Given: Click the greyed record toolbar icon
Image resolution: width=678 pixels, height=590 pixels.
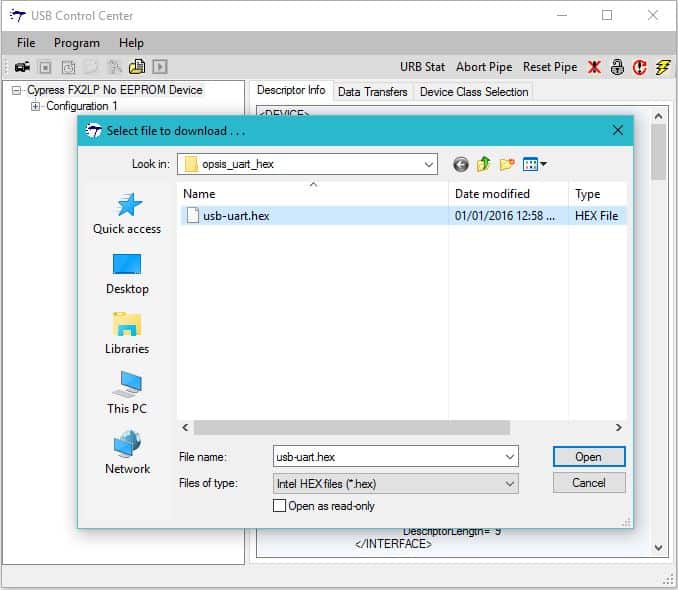Looking at the screenshot, I should click(x=68, y=67).
